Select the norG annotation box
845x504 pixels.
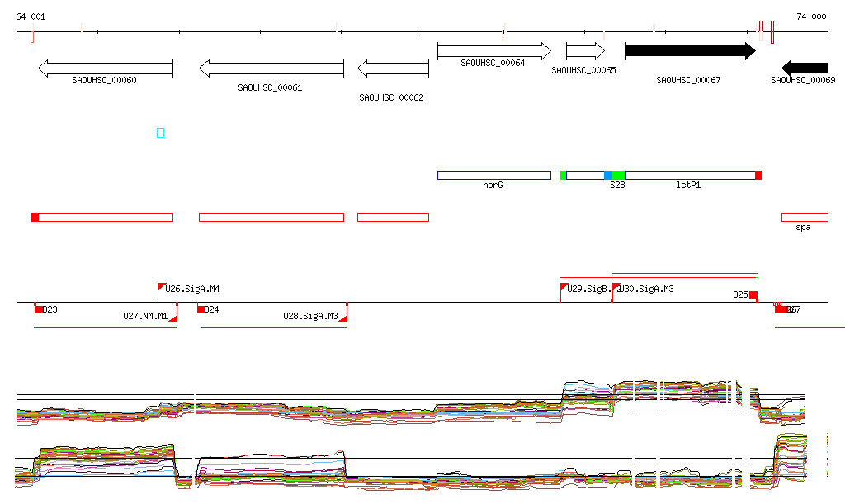[x=493, y=175]
